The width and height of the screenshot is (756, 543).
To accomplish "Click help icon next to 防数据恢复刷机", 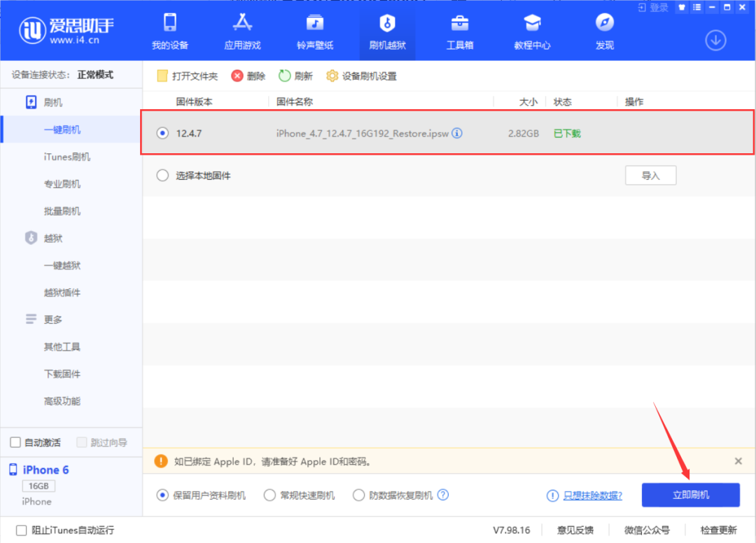I will (443, 495).
